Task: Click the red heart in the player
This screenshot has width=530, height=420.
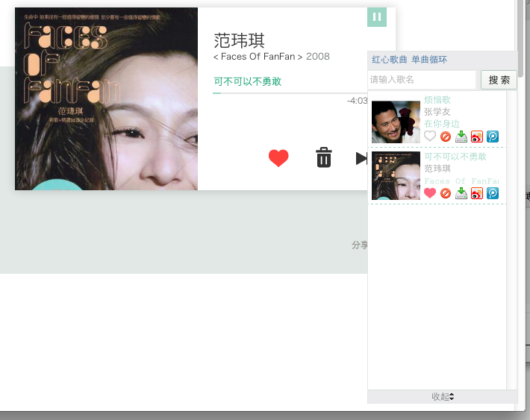Action: click(278, 158)
